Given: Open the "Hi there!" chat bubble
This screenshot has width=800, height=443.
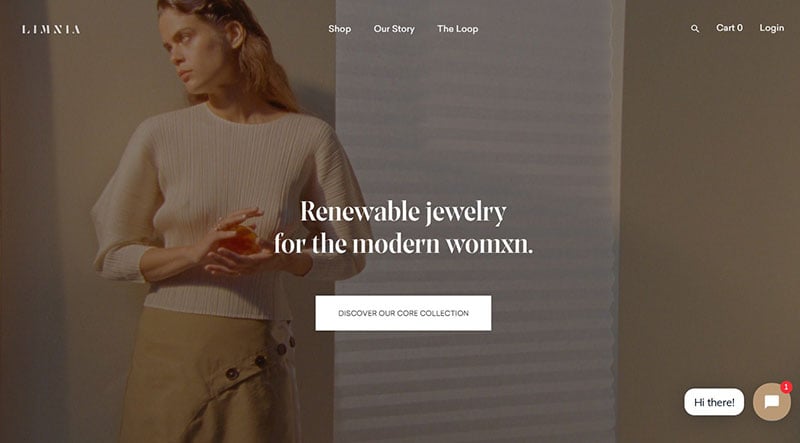Looking at the screenshot, I should coord(714,402).
